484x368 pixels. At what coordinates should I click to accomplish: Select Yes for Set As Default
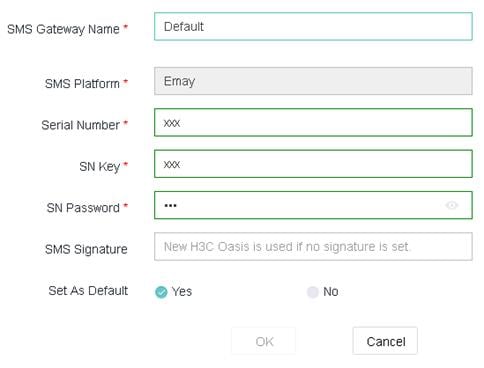[161, 292]
